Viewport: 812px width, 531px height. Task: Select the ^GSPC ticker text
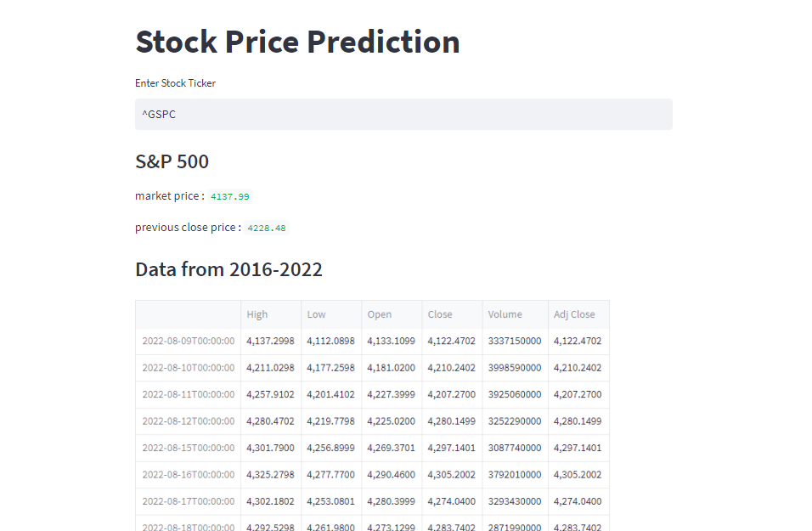coord(158,114)
